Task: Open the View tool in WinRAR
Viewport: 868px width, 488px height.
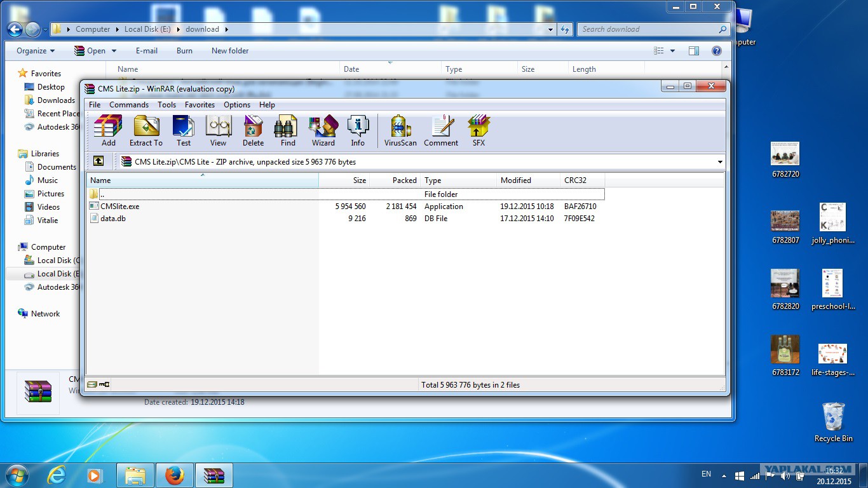Action: (x=218, y=131)
